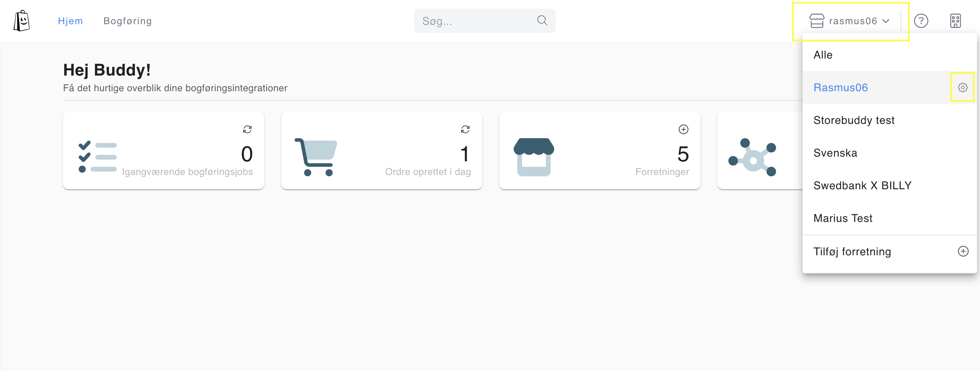Click the plus icon on Forretninger card
The width and height of the screenshot is (980, 371).
683,129
